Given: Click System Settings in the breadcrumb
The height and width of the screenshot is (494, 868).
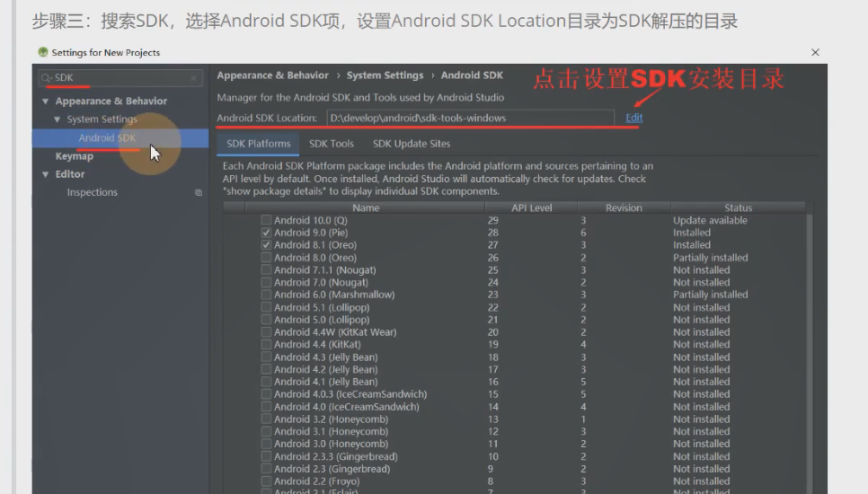Looking at the screenshot, I should (x=385, y=75).
